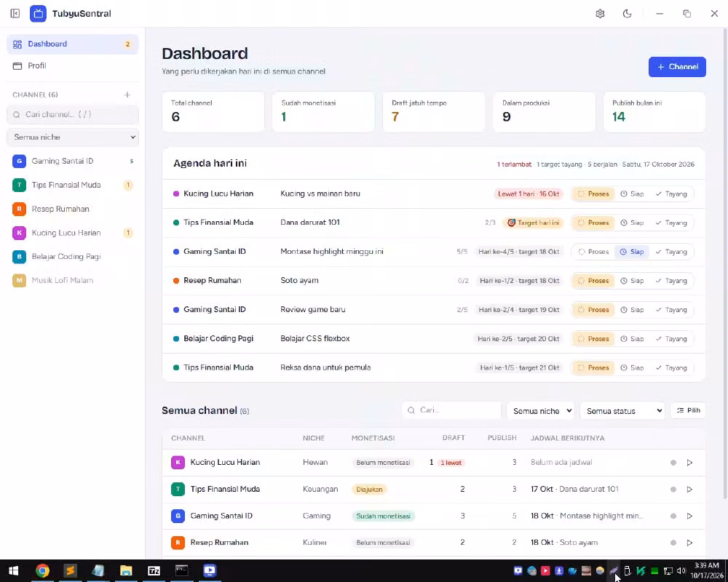Click Target hari ini badge
This screenshot has height=582, width=728.
pos(534,223)
